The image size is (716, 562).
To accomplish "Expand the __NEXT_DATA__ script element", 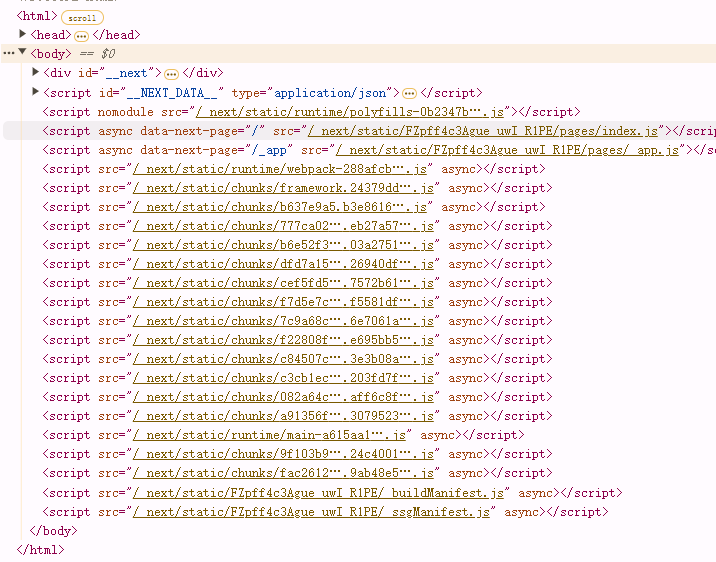I will click(x=35, y=92).
